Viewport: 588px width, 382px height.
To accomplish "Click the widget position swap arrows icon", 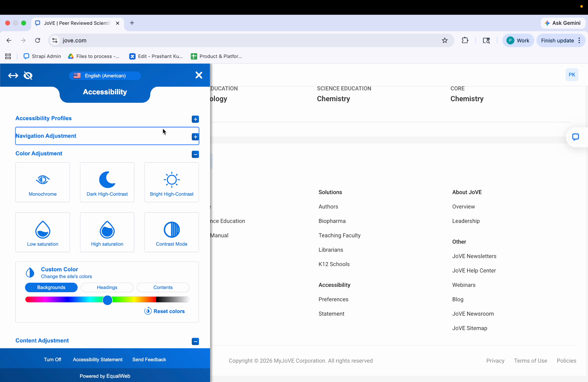I will pos(13,76).
